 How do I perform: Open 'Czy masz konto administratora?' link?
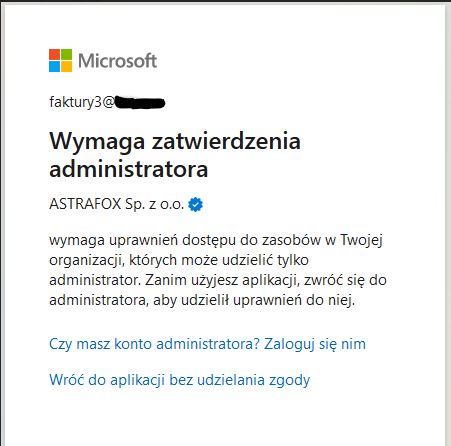[154, 344]
